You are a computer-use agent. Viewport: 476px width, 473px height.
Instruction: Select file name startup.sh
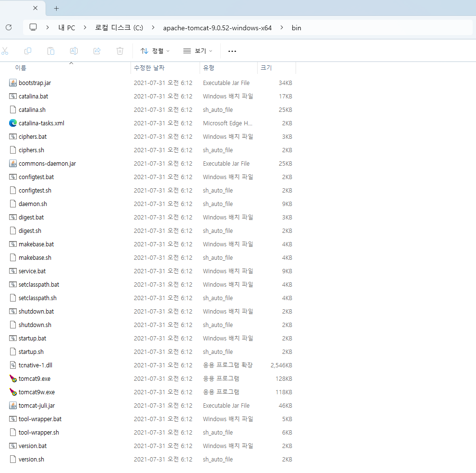[x=31, y=352]
